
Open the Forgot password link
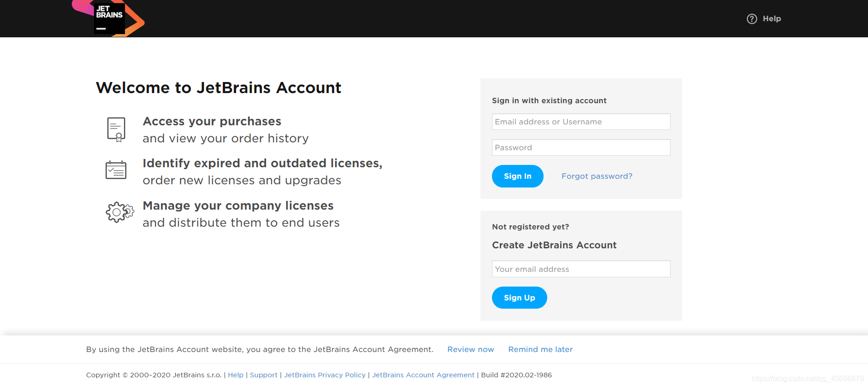point(596,176)
